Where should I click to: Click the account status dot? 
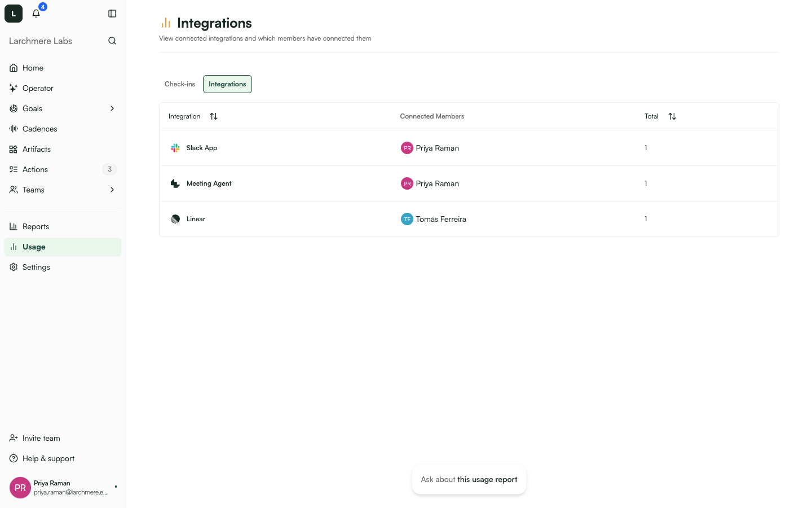coord(116,487)
